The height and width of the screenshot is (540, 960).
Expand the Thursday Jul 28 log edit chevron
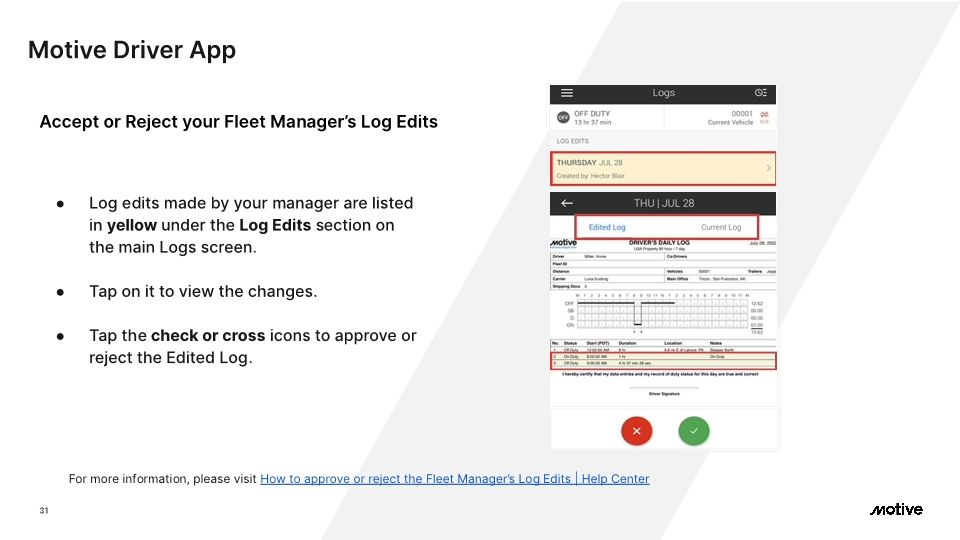[x=768, y=168]
